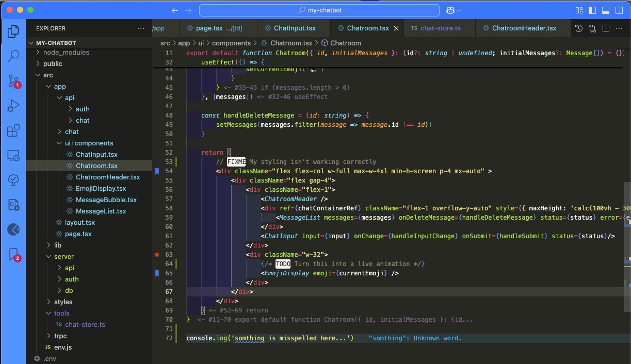The image size is (631, 364).
Task: Click the Split Editor Right icon
Action: (x=606, y=28)
